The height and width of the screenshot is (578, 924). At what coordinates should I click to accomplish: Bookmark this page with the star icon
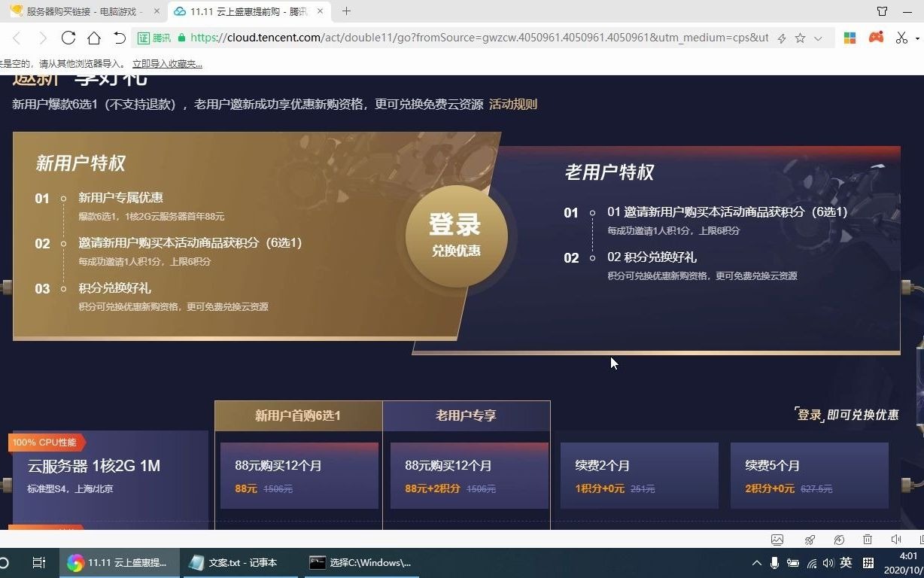click(x=800, y=38)
